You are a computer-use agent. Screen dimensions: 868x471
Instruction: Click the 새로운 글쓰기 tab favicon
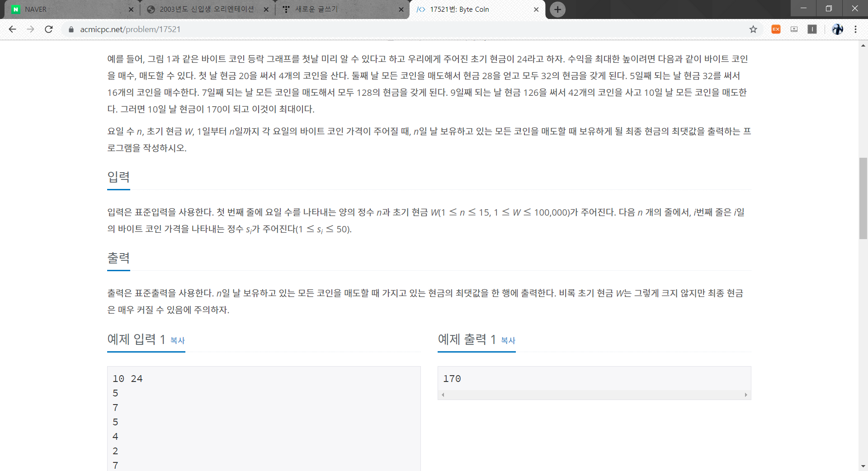point(286,9)
